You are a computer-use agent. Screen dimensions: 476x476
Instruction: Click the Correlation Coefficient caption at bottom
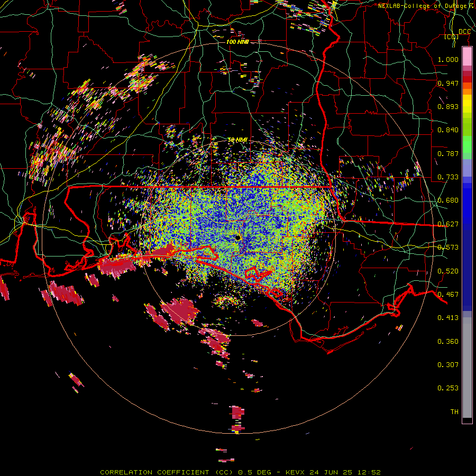[240, 472]
